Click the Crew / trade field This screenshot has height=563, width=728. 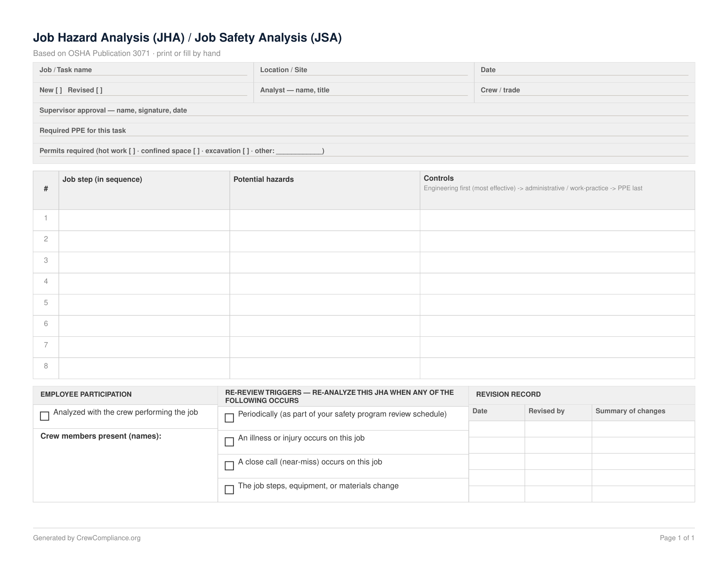coord(585,93)
